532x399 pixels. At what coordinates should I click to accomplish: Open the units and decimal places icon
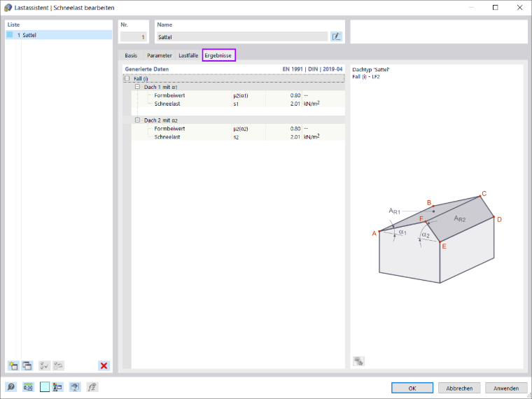click(28, 387)
